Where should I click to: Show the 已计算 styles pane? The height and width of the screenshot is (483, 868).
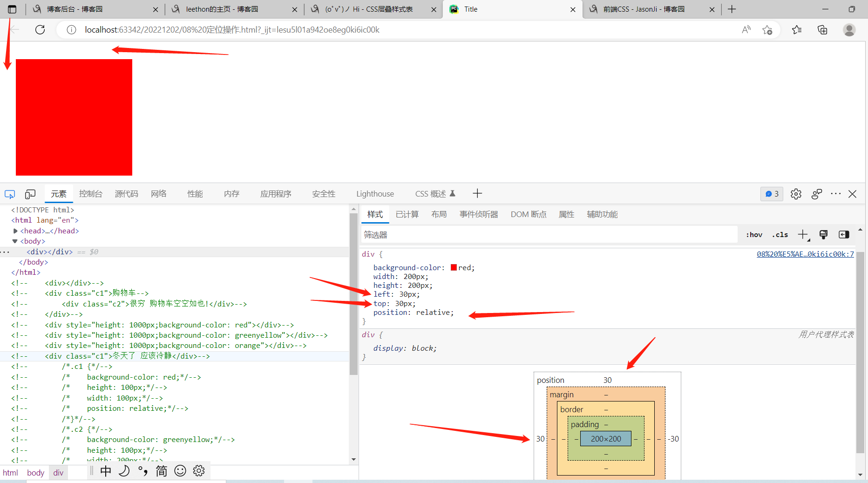(x=407, y=214)
